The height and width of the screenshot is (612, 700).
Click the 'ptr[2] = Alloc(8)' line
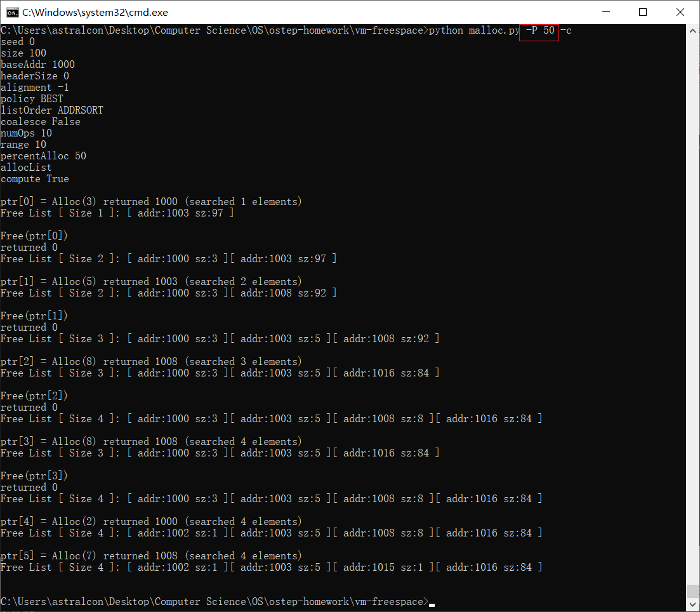151,362
